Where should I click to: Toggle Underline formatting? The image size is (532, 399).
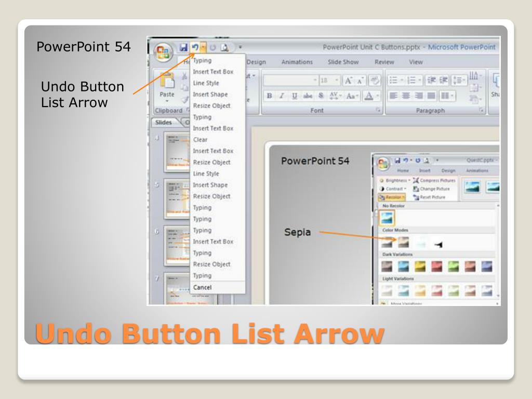[x=295, y=96]
